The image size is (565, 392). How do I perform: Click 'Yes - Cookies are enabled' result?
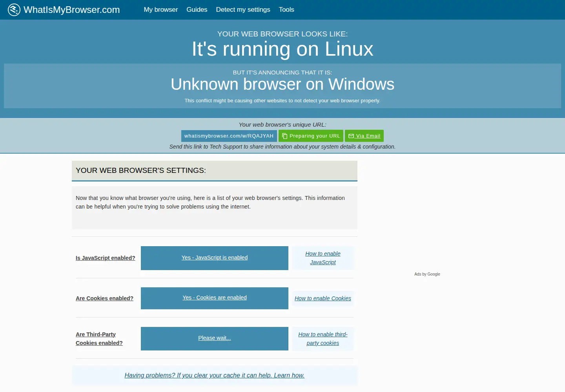coord(215,298)
